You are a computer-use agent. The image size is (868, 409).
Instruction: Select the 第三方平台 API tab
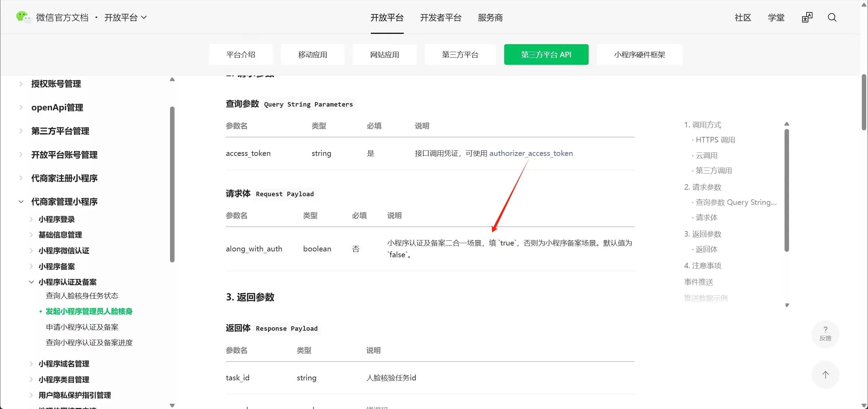(546, 54)
